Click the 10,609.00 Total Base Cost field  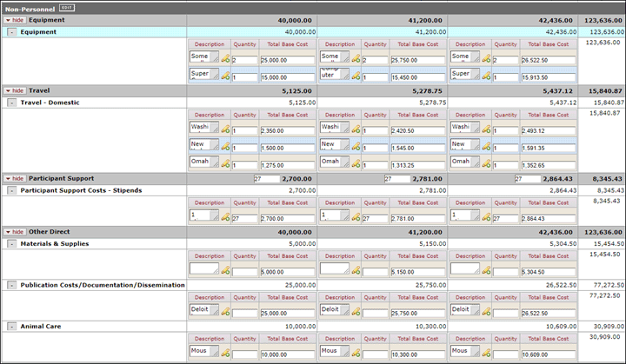point(549,354)
